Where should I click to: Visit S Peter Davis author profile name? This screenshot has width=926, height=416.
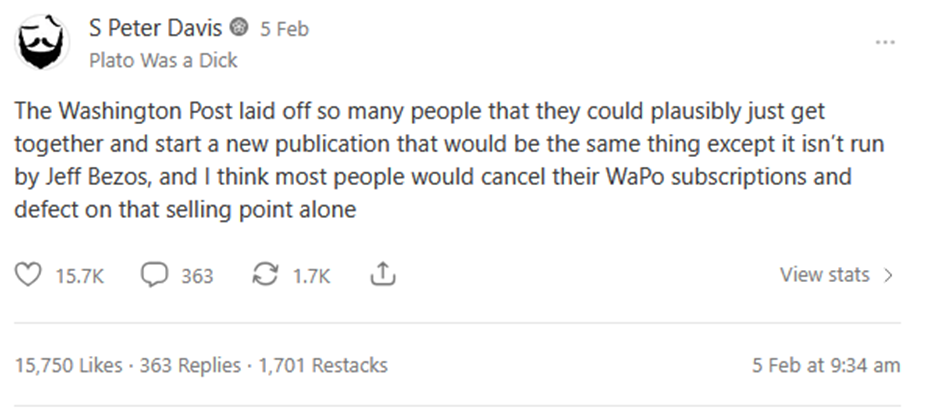pyautogui.click(x=156, y=28)
